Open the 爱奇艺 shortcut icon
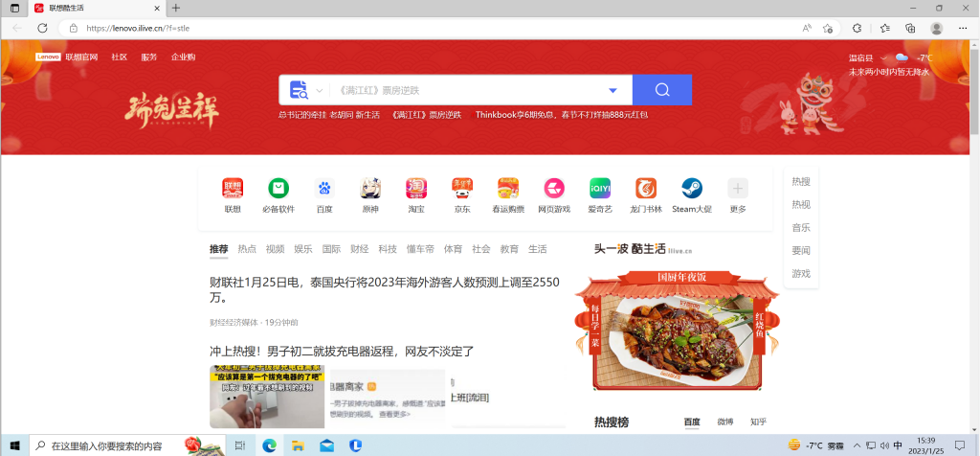Viewport: 980px width, 456px height. click(x=600, y=189)
